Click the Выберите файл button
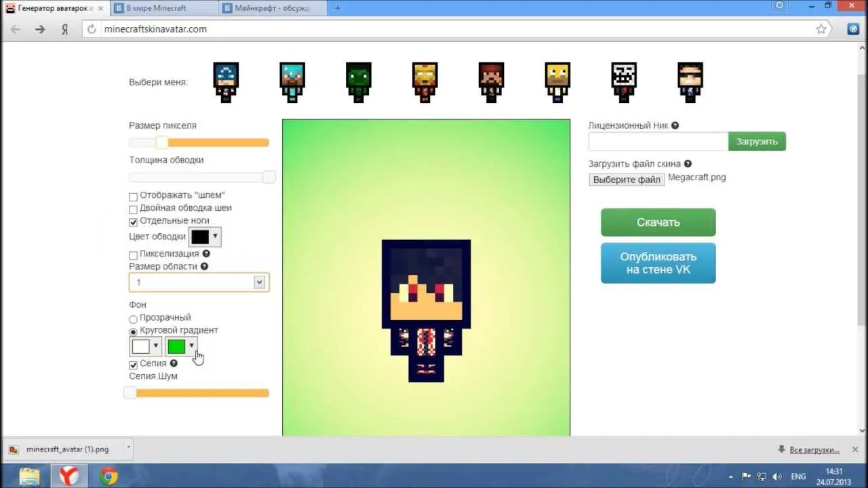Viewport: 868px width, 488px height. 627,180
